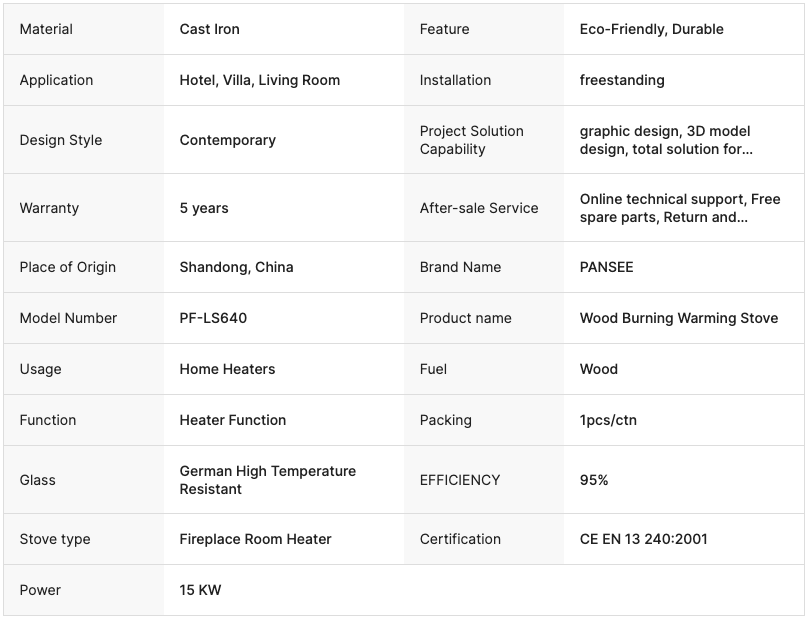Click the Eco-Friendly, Durable feature value
809x620 pixels.
click(651, 29)
